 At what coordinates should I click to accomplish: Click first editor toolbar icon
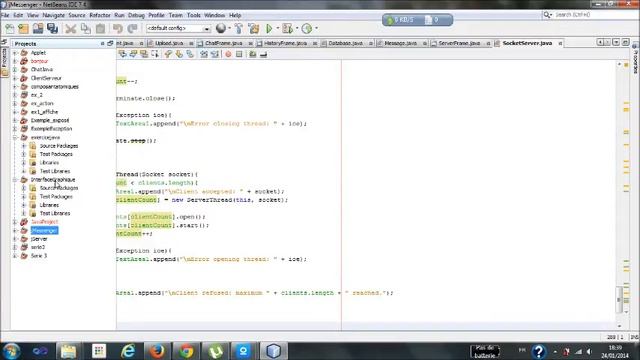122,54
